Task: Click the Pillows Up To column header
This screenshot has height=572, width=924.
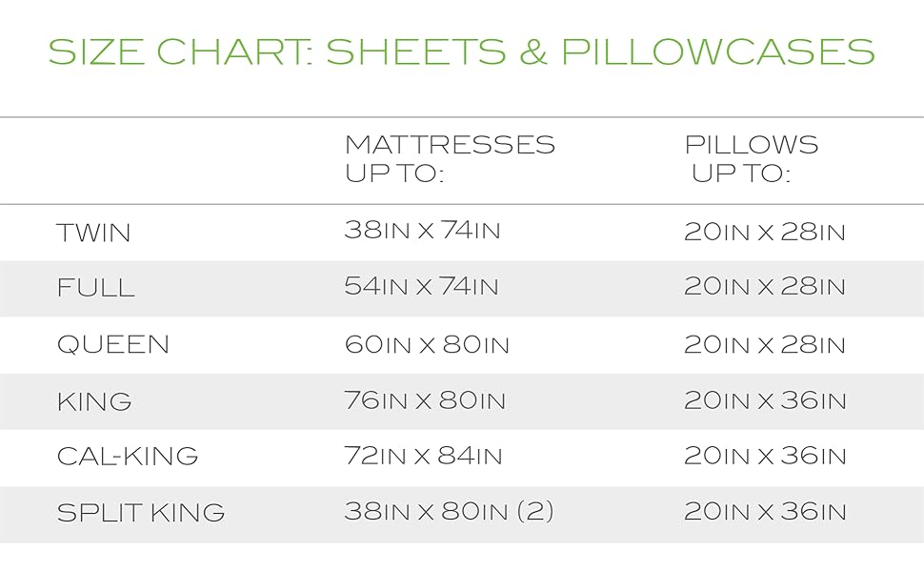Action: (x=752, y=159)
